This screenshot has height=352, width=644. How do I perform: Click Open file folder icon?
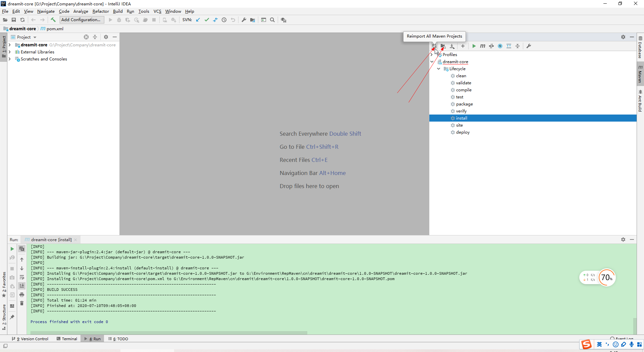click(x=5, y=20)
